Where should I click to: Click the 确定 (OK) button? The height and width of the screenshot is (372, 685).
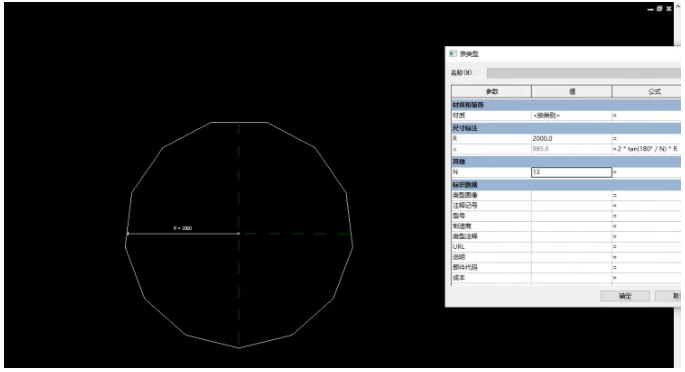[x=625, y=296]
